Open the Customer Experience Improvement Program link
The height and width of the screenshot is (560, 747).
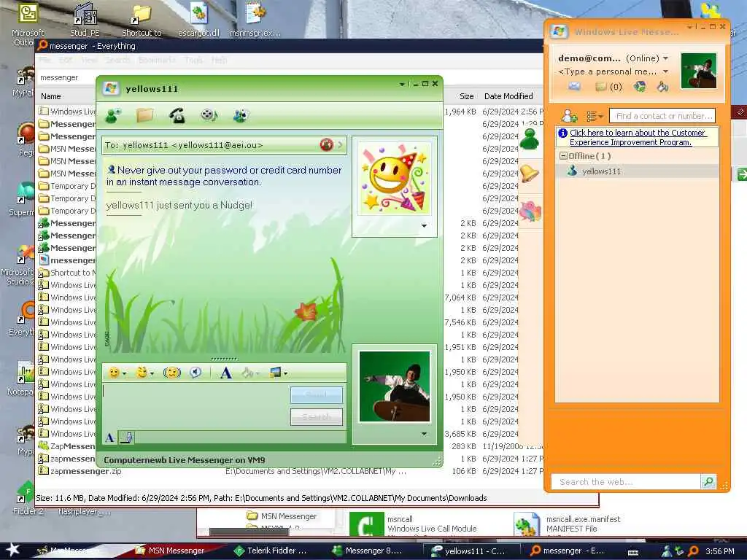click(637, 137)
